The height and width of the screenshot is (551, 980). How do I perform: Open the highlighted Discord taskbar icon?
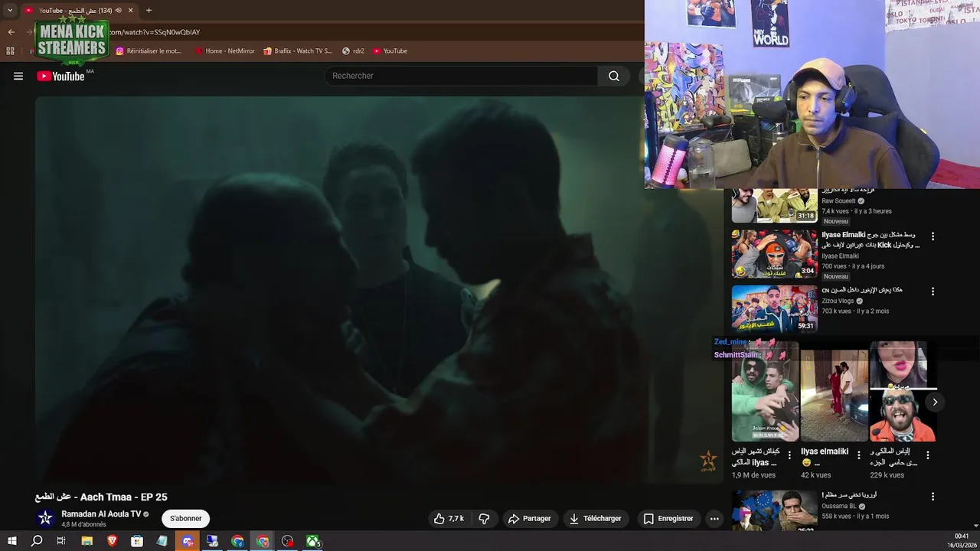coord(188,541)
